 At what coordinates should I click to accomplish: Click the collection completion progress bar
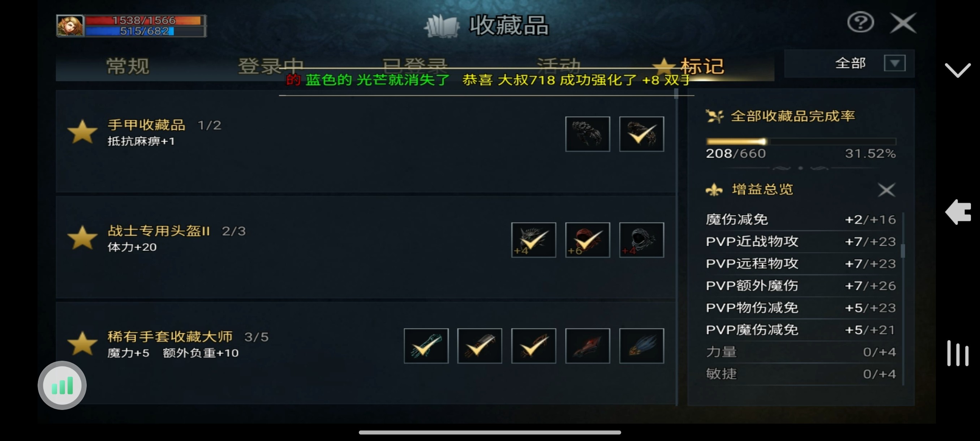[x=801, y=142]
